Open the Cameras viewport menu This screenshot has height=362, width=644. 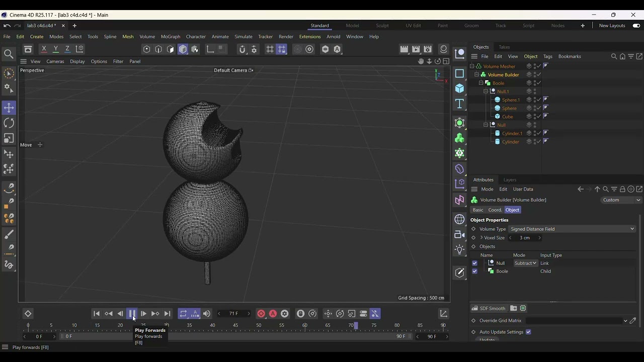click(x=55, y=61)
